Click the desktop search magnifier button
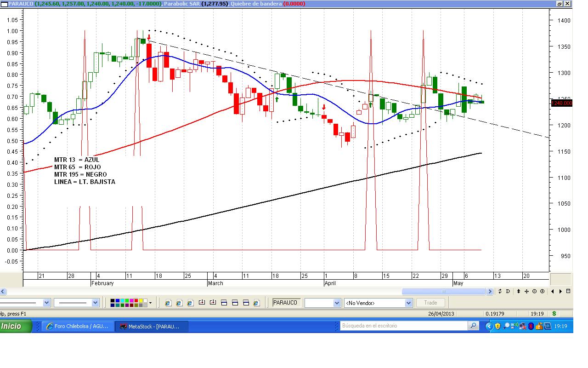 coord(473,326)
